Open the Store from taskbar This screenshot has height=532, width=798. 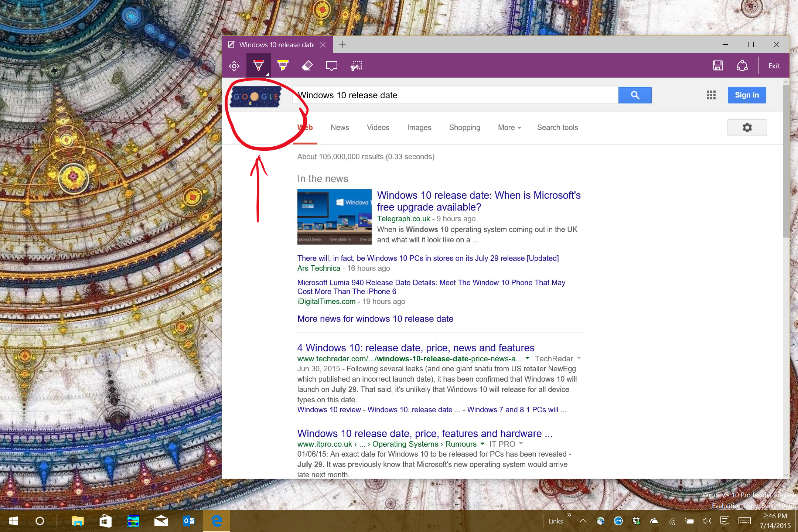click(105, 521)
